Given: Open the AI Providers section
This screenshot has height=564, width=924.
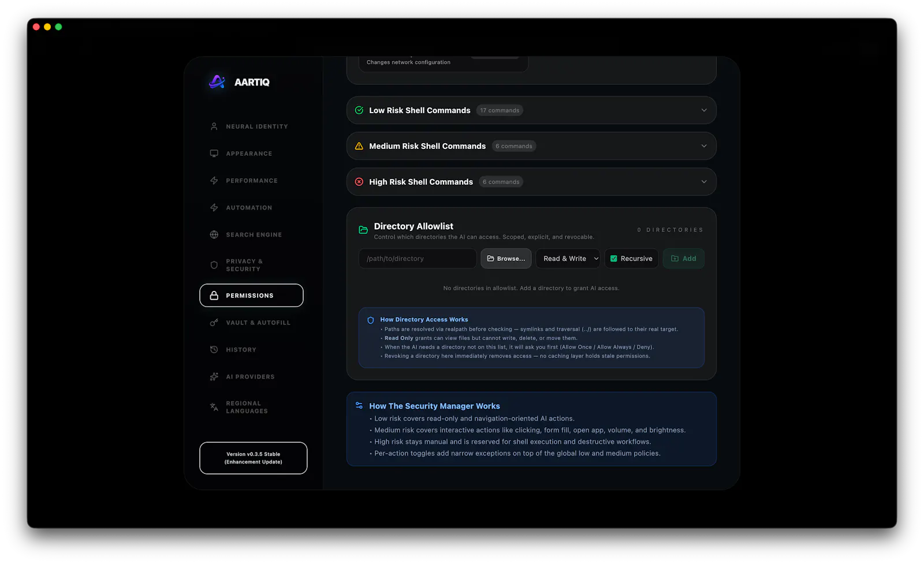Looking at the screenshot, I should 251,376.
